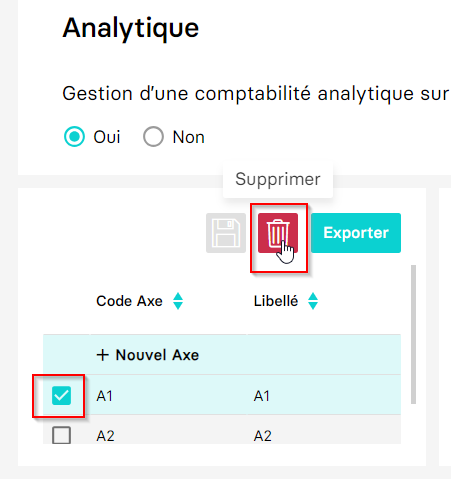Sort ascending with Libellé up arrow

pyautogui.click(x=313, y=297)
